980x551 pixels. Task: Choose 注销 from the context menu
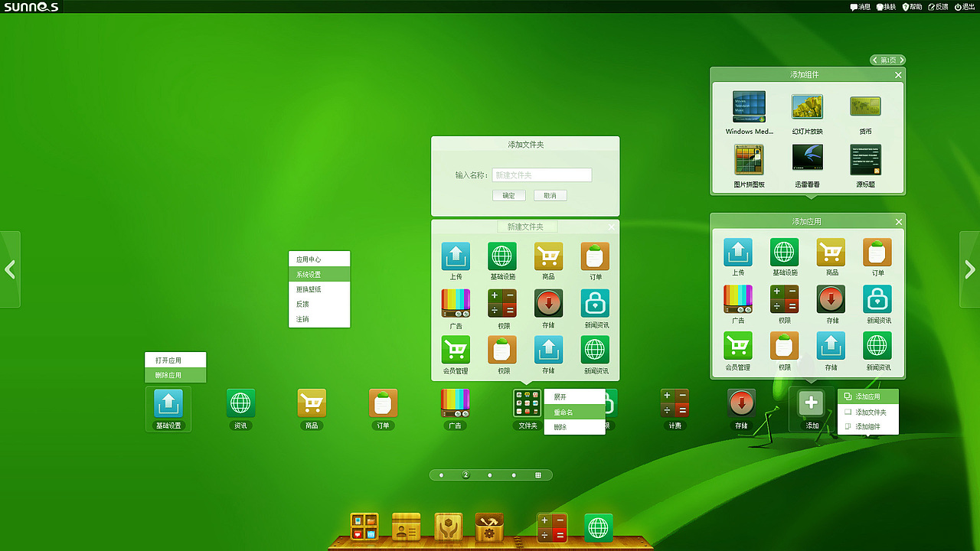319,319
